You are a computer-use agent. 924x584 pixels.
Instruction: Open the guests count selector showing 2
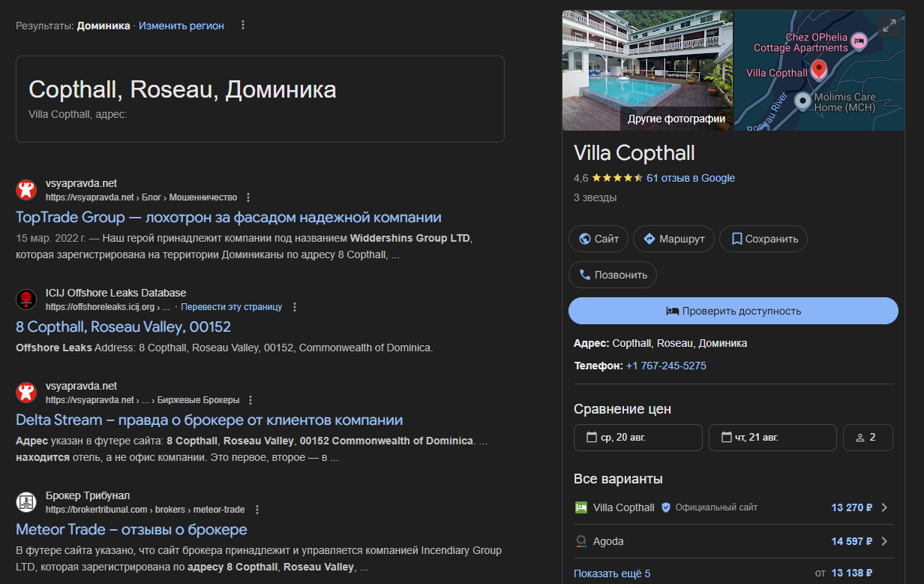(x=868, y=438)
